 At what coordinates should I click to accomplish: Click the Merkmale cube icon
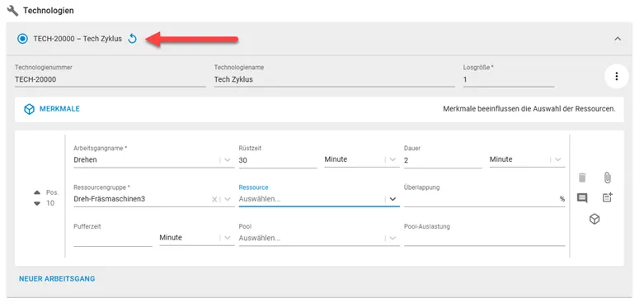coord(29,109)
